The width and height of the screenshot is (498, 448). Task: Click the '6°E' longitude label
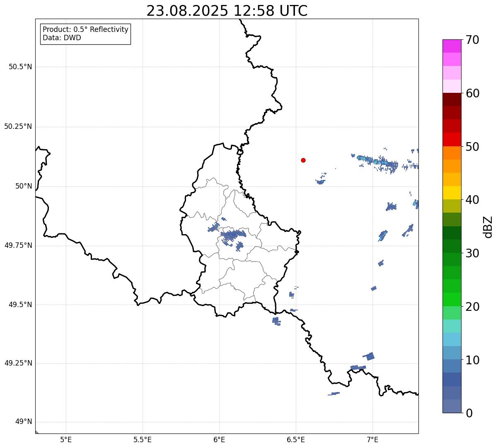219,439
